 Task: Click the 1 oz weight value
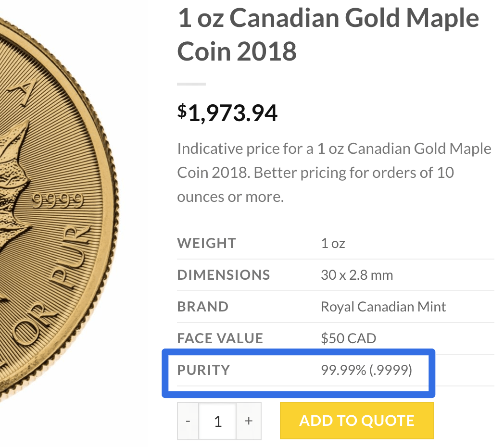coord(332,243)
